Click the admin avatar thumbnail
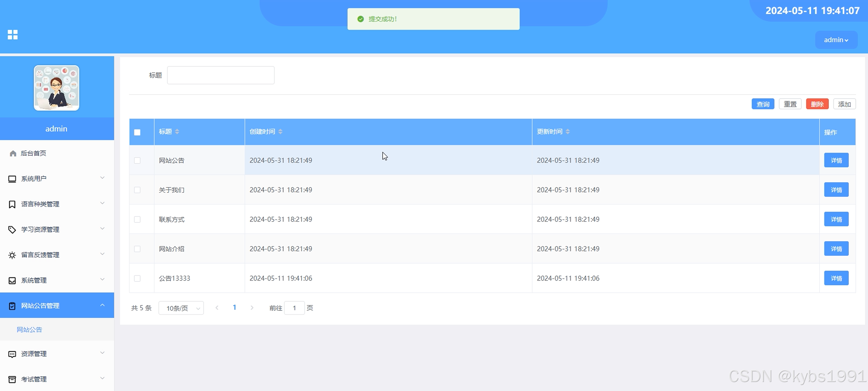 click(x=56, y=88)
